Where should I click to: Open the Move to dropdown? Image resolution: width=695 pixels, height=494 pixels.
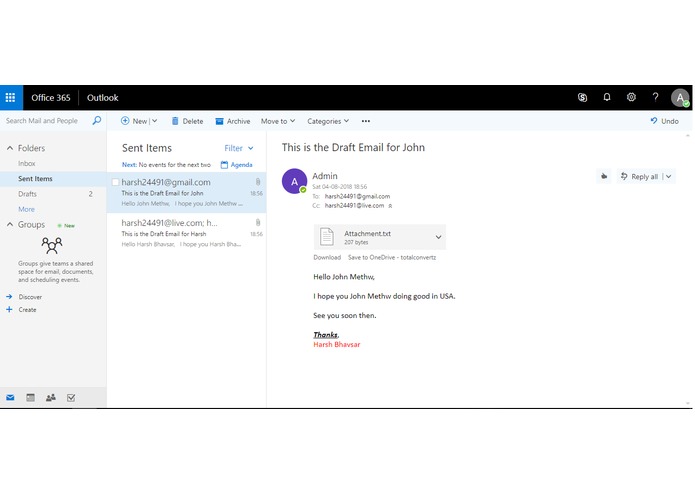tap(278, 121)
